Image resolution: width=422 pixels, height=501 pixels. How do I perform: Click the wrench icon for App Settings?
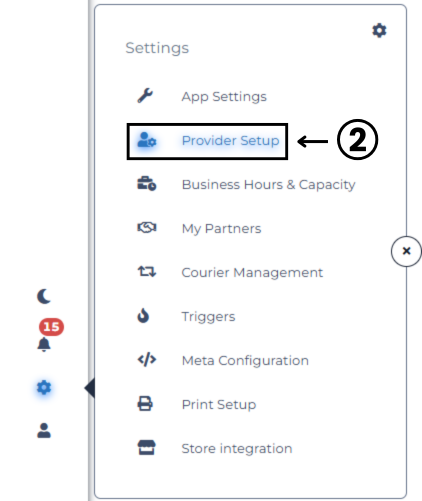tap(145, 96)
